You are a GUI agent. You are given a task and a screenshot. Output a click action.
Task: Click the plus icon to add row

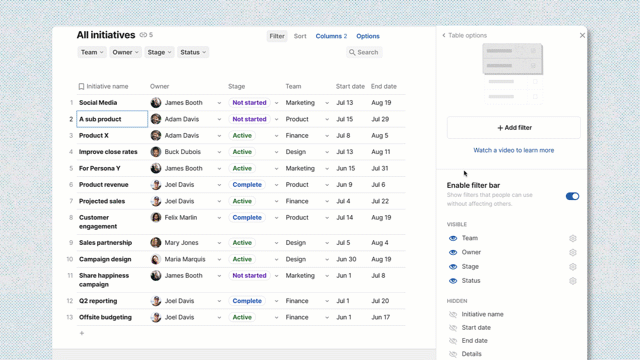click(82, 333)
